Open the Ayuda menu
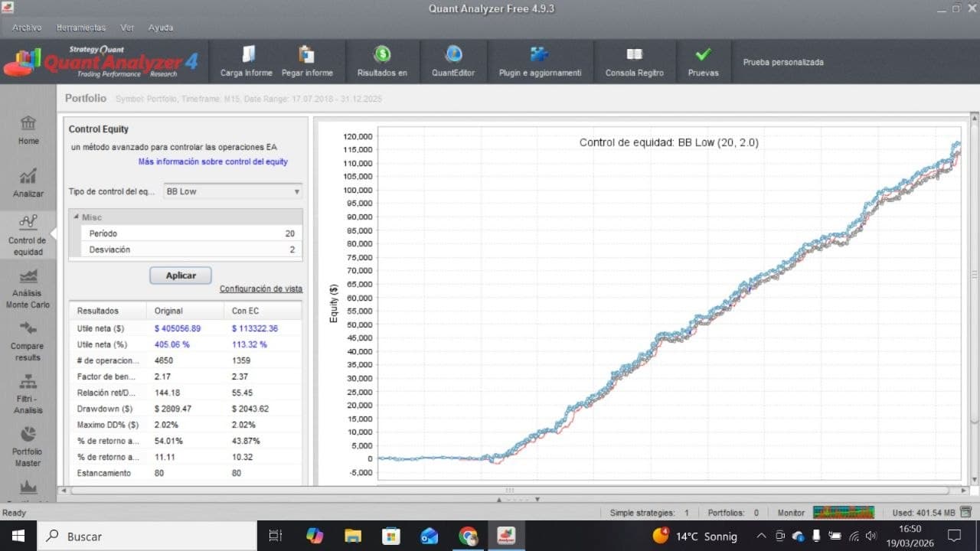980x551 pixels. coord(161,28)
